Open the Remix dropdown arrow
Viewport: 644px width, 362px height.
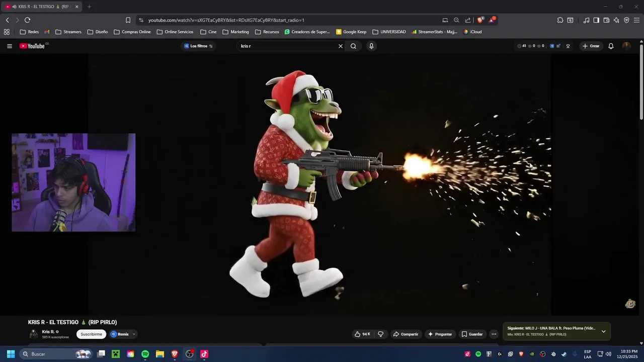click(x=133, y=334)
